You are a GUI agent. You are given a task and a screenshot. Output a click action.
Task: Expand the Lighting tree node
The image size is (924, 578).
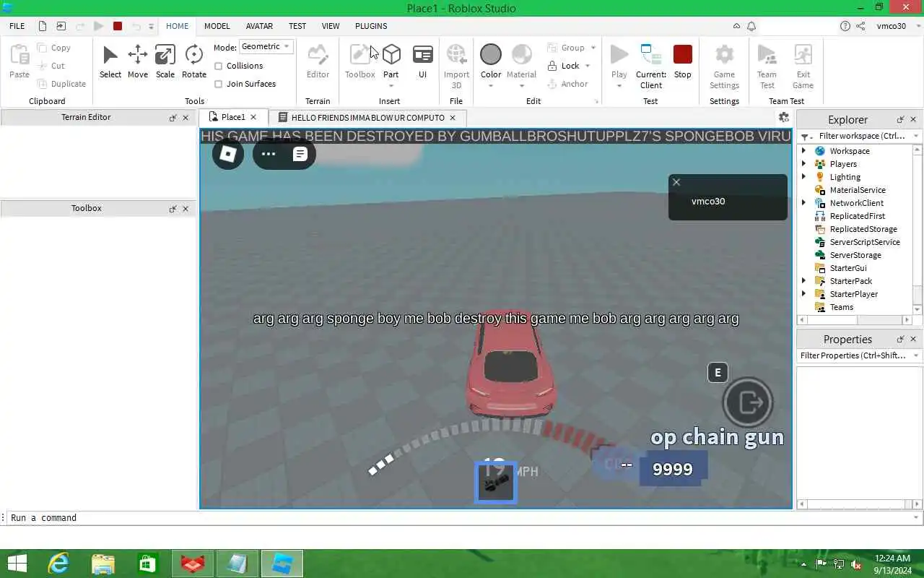pyautogui.click(x=803, y=177)
